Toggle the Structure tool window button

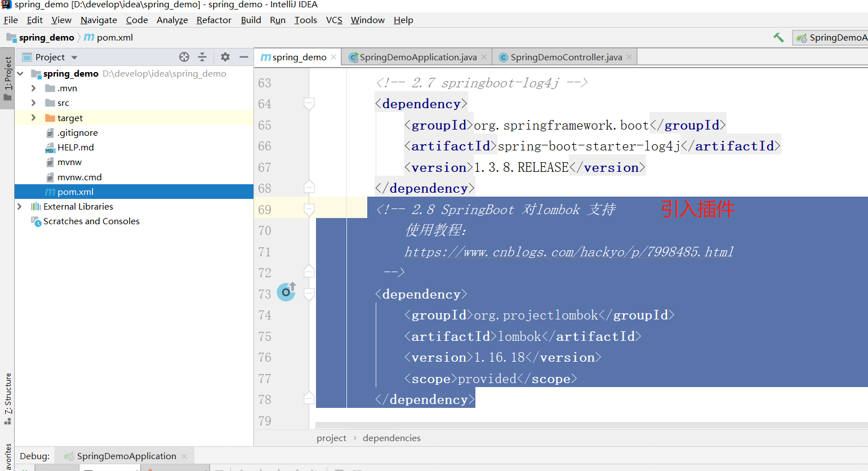(x=7, y=399)
